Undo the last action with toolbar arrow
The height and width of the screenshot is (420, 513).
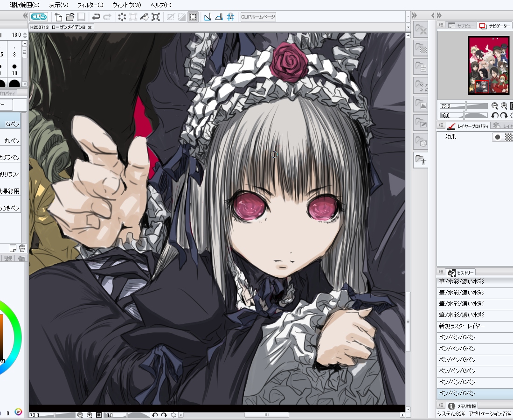[x=96, y=17]
